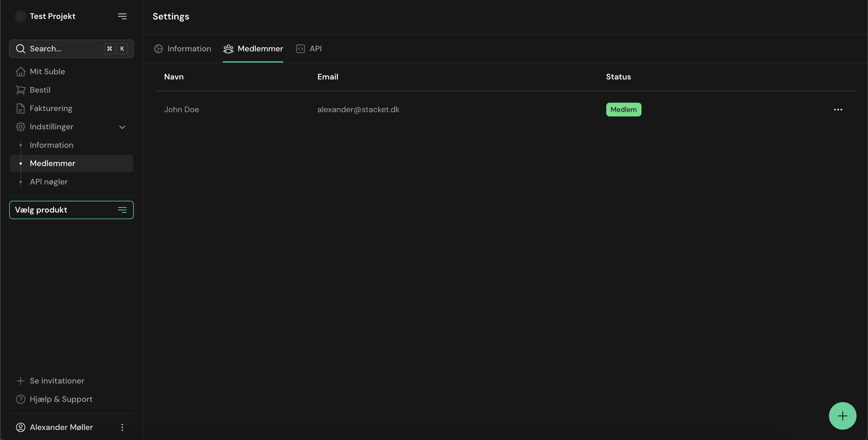Click the Search input field

tap(64, 49)
